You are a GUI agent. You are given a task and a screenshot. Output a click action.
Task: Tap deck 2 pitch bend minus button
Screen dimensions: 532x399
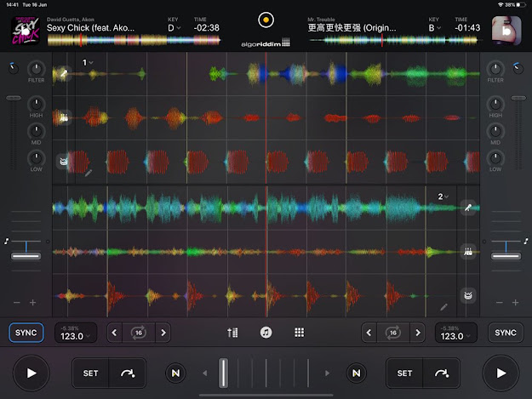499,302
